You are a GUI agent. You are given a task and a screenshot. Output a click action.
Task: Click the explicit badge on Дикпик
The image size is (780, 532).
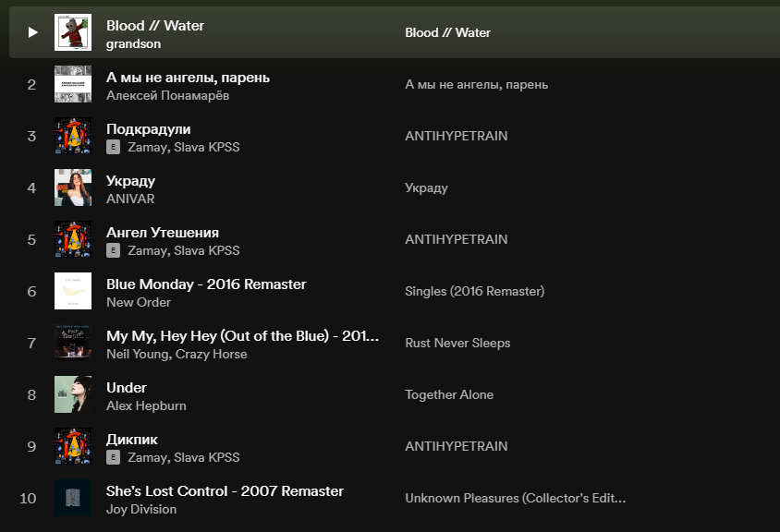[x=114, y=457]
